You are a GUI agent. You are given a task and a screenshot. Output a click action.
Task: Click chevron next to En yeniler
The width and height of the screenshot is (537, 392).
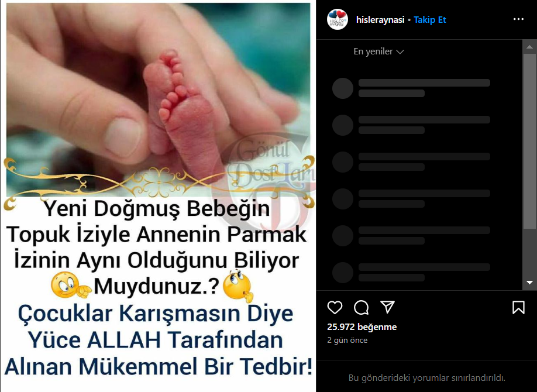click(x=400, y=51)
